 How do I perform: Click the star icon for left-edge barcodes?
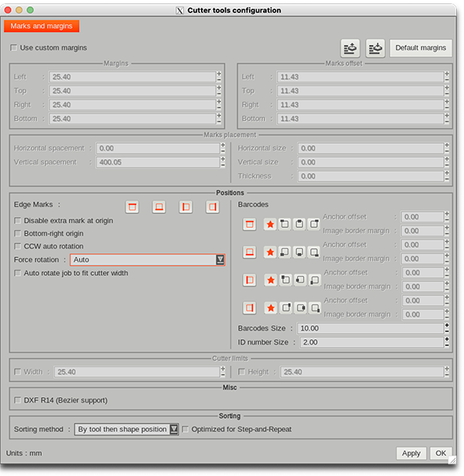pyautogui.click(x=271, y=280)
